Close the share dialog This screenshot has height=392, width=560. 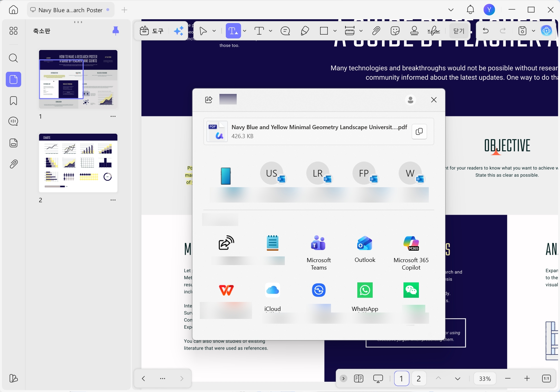tap(434, 100)
